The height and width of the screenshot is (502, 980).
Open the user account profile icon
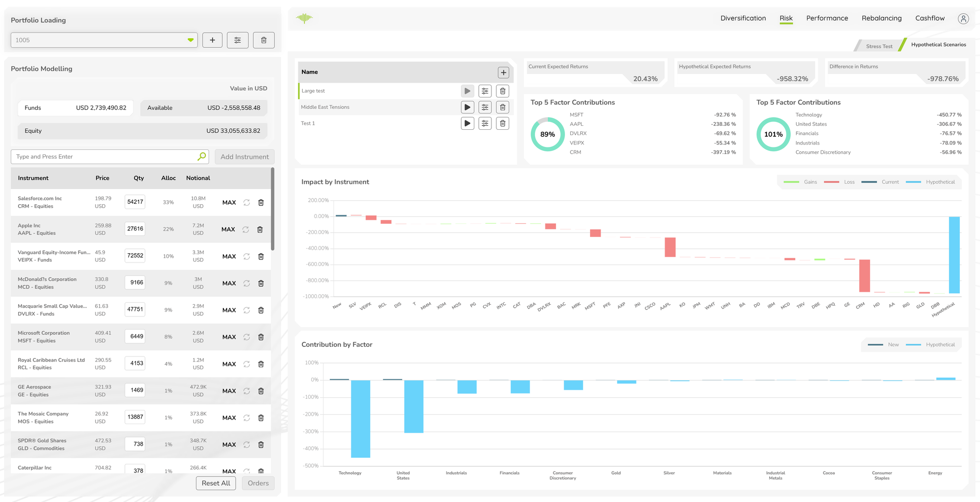pos(963,18)
